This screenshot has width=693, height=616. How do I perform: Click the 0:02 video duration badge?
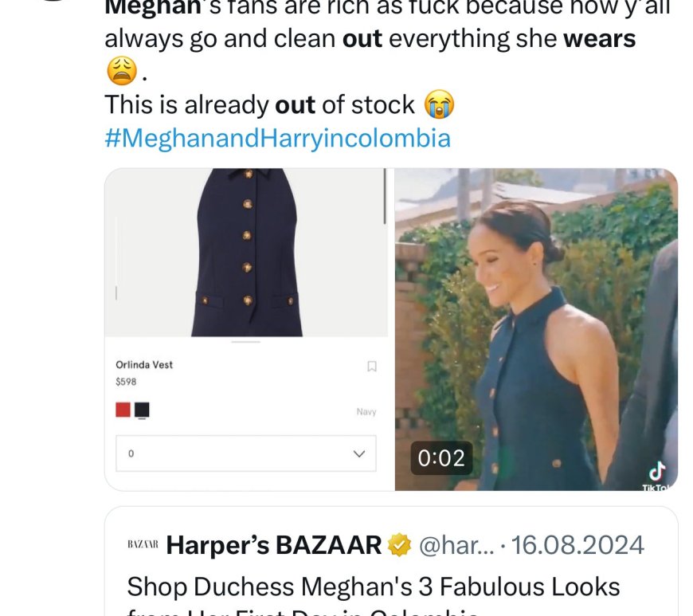click(441, 458)
